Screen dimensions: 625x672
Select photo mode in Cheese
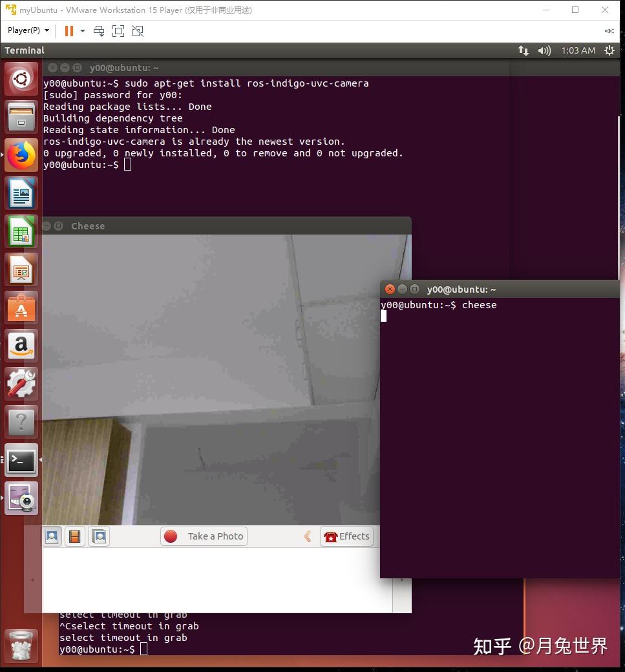[52, 536]
